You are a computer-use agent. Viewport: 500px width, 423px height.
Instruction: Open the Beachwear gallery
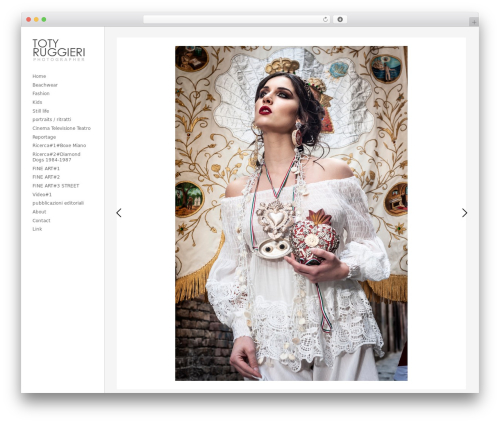[45, 85]
